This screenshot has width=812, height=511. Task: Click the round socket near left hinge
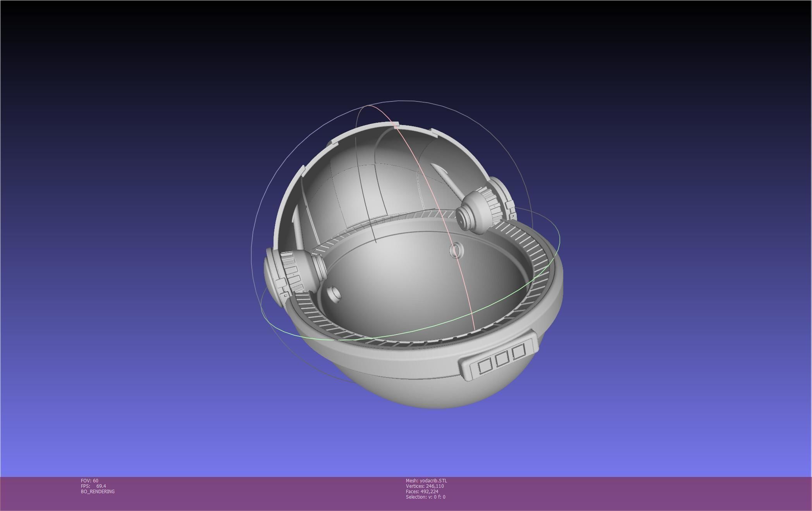pyautogui.click(x=334, y=295)
